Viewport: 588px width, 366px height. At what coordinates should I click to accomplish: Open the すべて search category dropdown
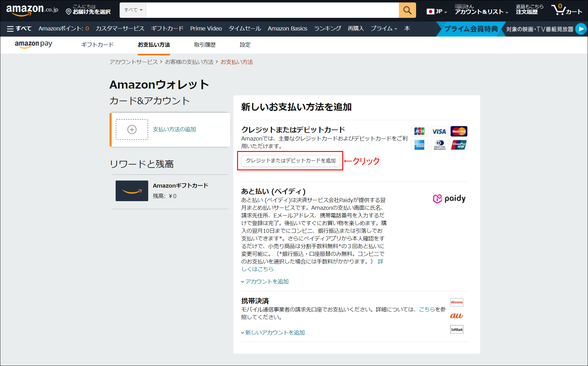(x=133, y=10)
